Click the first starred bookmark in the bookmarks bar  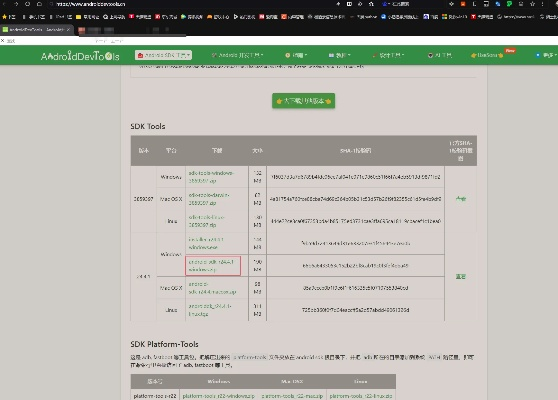(x=9, y=17)
